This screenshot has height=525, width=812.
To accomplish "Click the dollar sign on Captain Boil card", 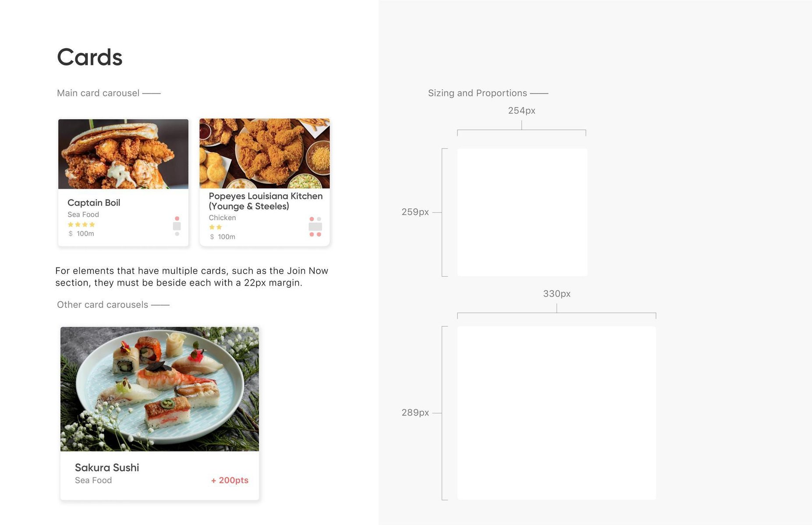I will [x=71, y=234].
